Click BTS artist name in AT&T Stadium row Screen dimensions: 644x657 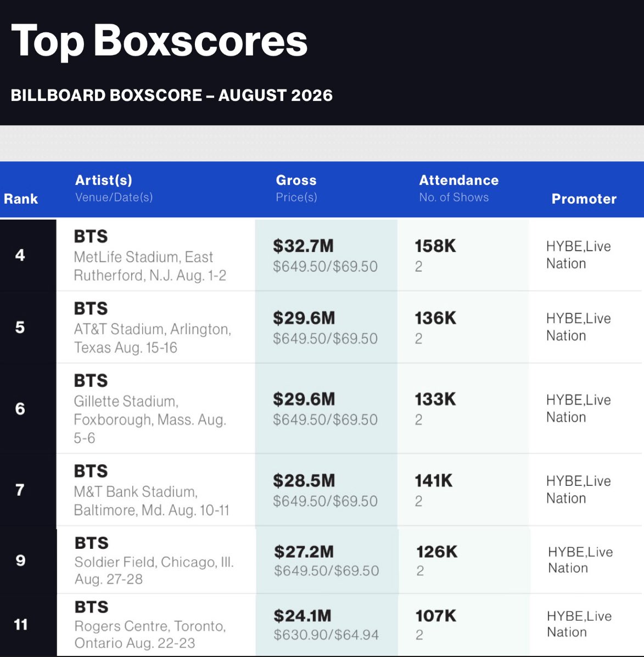[91, 308]
